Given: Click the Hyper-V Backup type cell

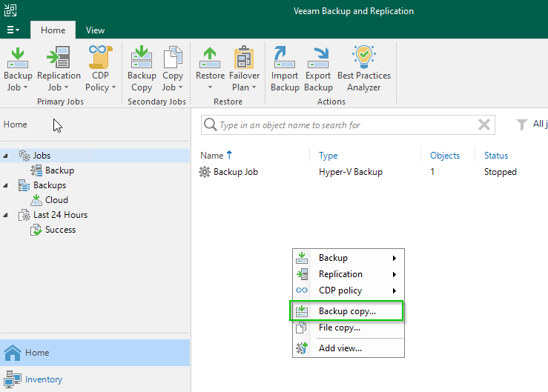Looking at the screenshot, I should tap(351, 172).
